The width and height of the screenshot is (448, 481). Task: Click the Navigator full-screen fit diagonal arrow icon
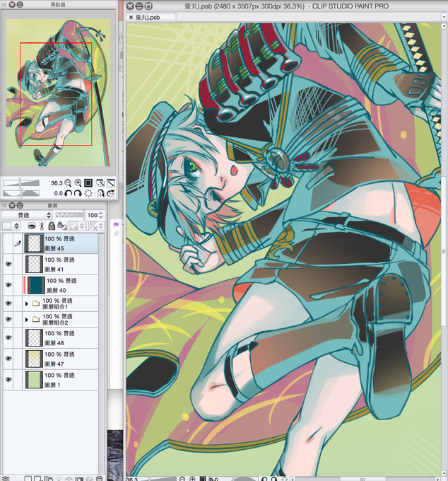tap(111, 183)
